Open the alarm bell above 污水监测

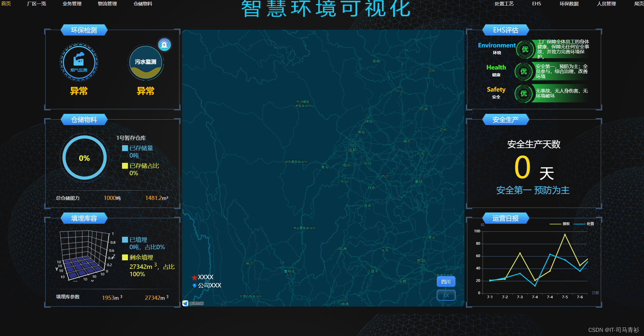click(164, 44)
